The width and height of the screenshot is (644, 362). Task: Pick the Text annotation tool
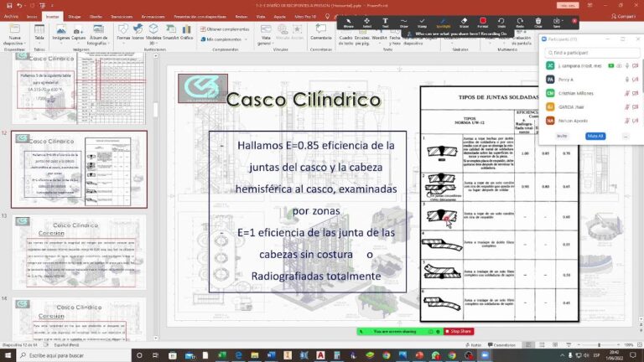point(385,23)
